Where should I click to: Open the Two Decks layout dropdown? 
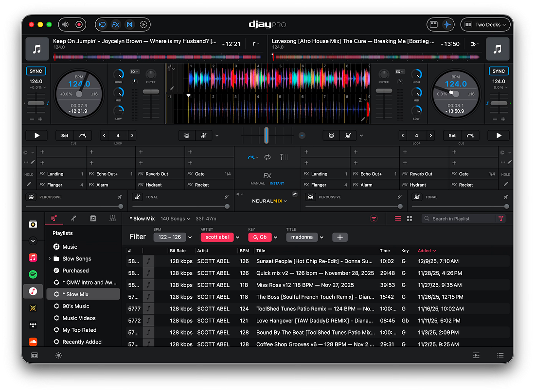point(486,25)
